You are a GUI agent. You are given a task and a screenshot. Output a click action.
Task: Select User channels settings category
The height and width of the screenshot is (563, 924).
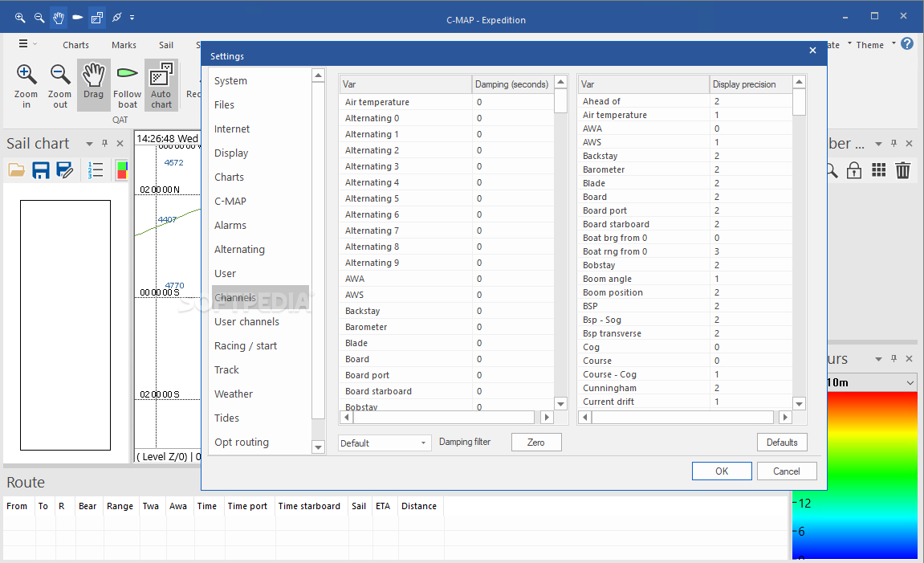246,322
